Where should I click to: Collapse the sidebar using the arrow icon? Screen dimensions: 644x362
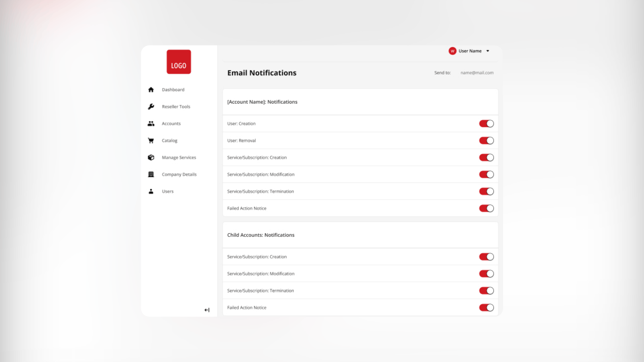tap(207, 310)
